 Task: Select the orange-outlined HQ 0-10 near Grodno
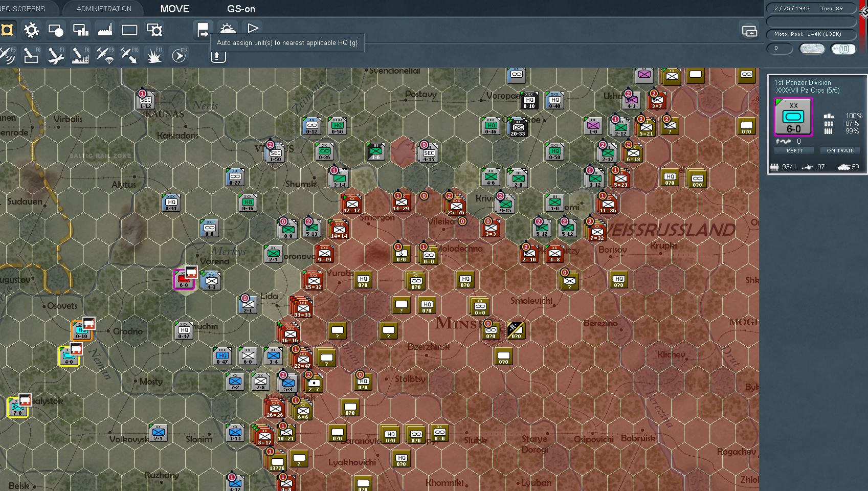(81, 330)
